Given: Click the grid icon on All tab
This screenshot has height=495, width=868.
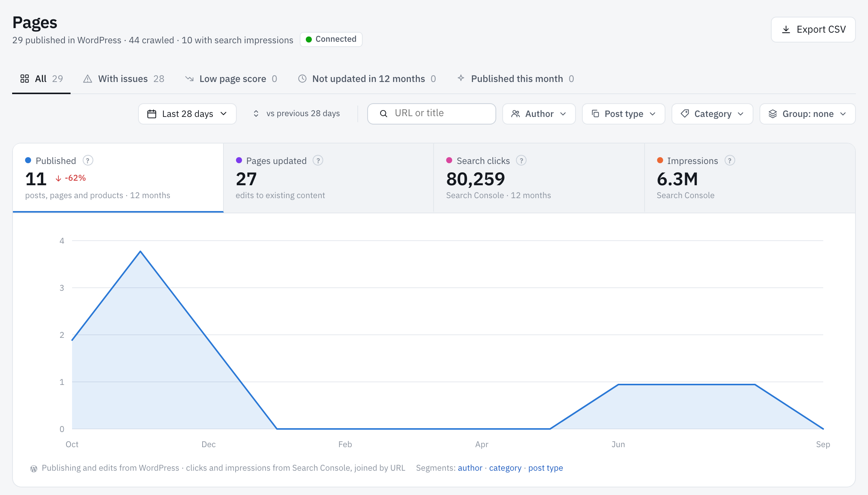Looking at the screenshot, I should (x=25, y=79).
